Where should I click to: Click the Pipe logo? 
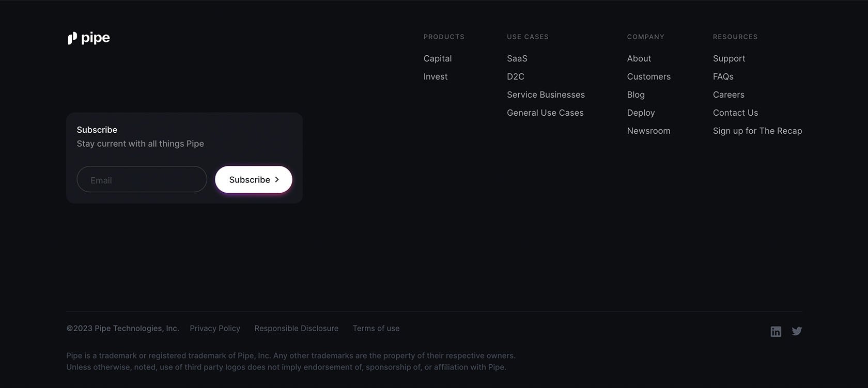89,38
